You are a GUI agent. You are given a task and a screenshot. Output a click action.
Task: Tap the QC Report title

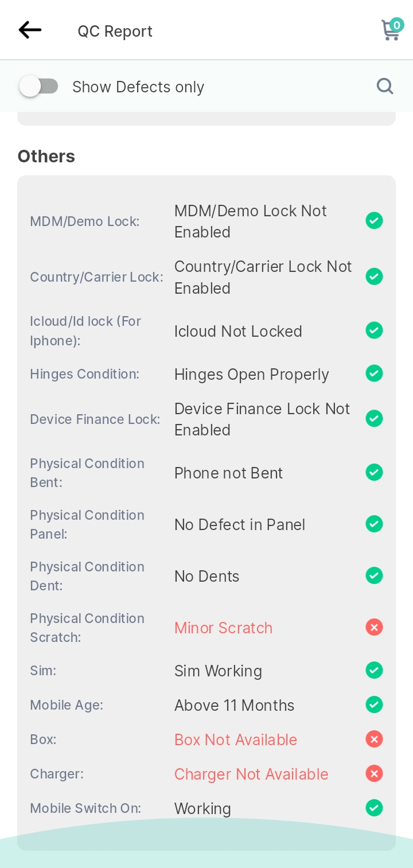pos(115,31)
